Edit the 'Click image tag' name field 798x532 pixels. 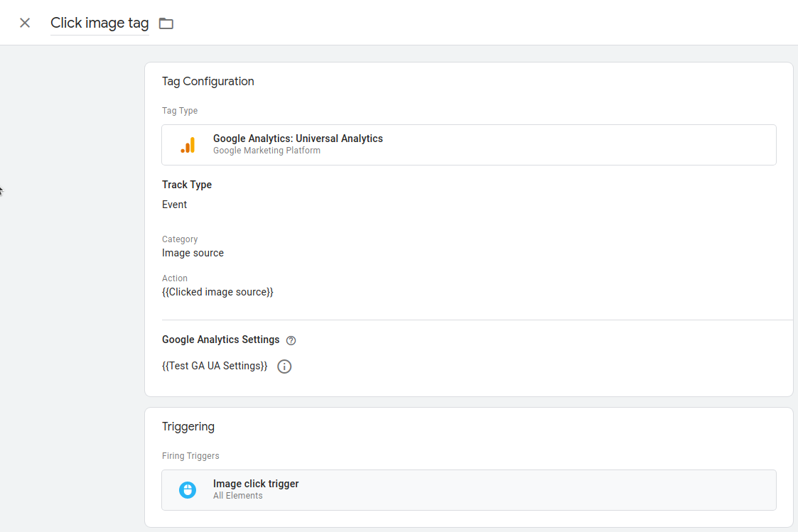(99, 23)
